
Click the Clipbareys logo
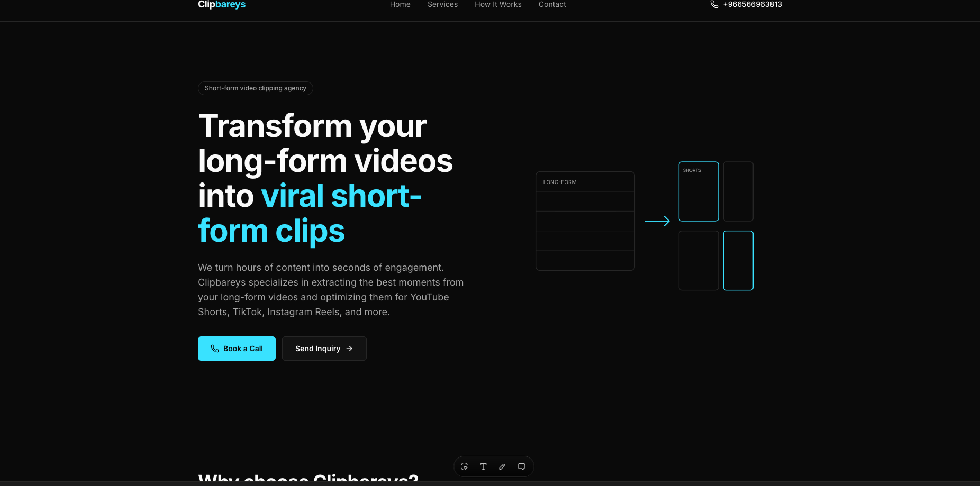(222, 4)
